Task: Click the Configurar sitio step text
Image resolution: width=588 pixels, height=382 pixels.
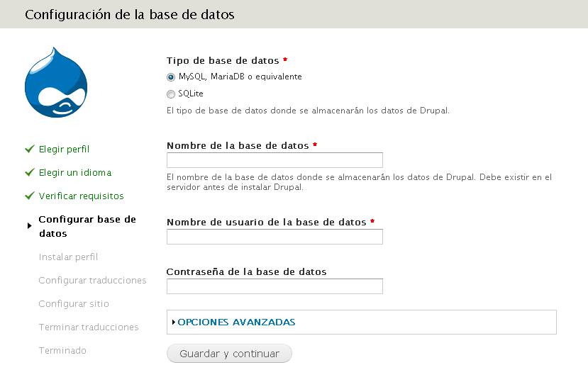Action: pyautogui.click(x=74, y=303)
